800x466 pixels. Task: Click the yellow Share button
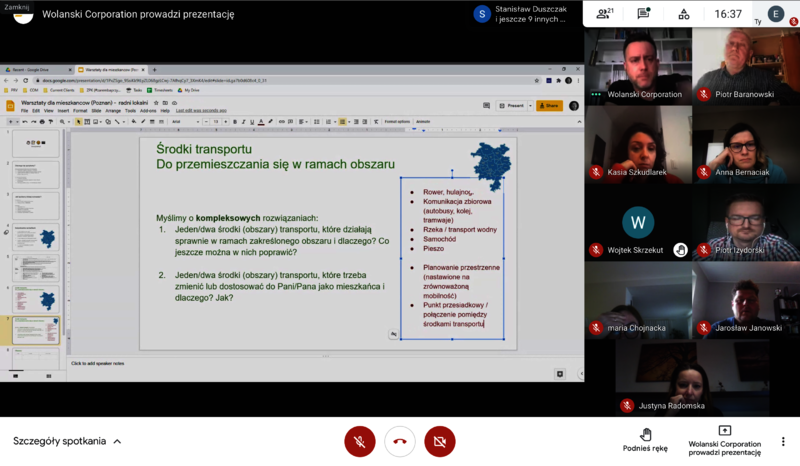coord(549,106)
